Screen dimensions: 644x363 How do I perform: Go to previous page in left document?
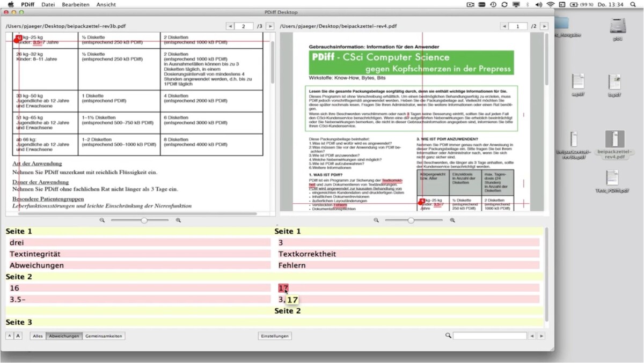(x=230, y=26)
